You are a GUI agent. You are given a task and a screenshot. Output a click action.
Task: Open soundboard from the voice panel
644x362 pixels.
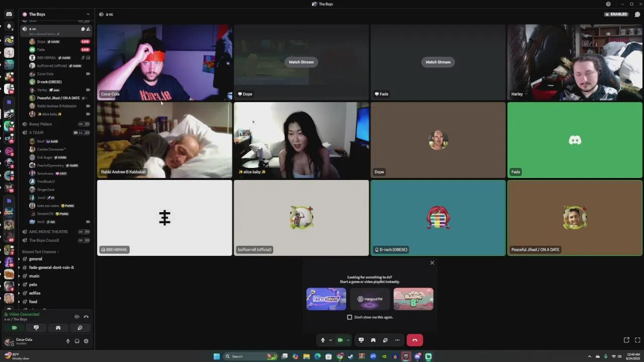pos(80,328)
